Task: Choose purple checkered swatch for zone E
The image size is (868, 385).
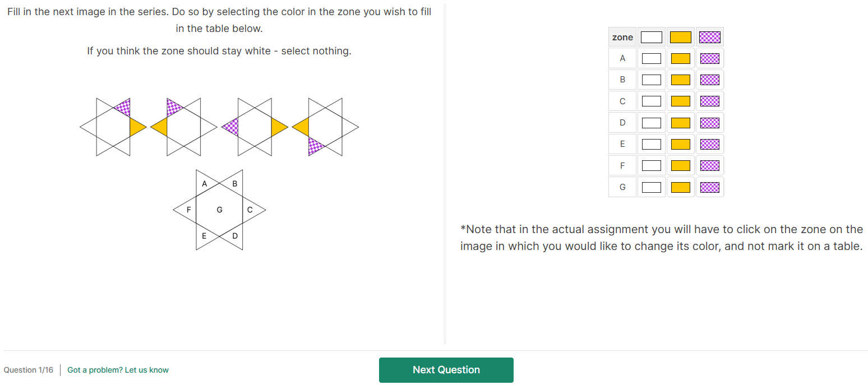Action: pos(709,144)
